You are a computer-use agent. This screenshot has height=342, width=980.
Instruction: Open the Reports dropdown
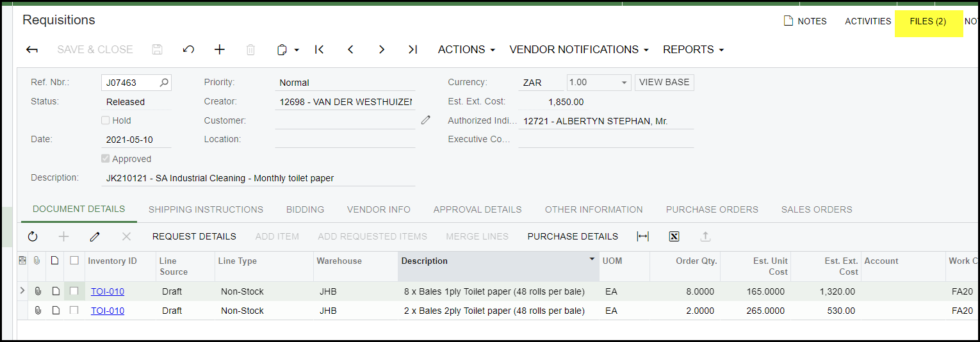click(693, 50)
